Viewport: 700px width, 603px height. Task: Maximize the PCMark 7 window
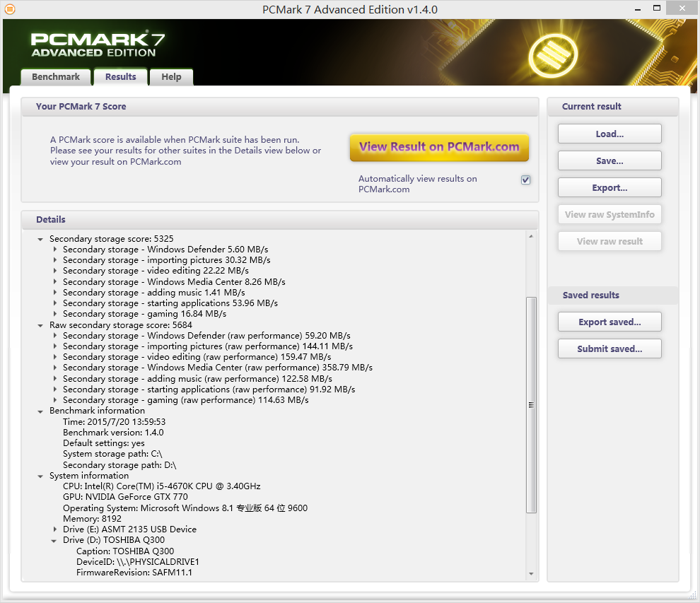(x=657, y=8)
